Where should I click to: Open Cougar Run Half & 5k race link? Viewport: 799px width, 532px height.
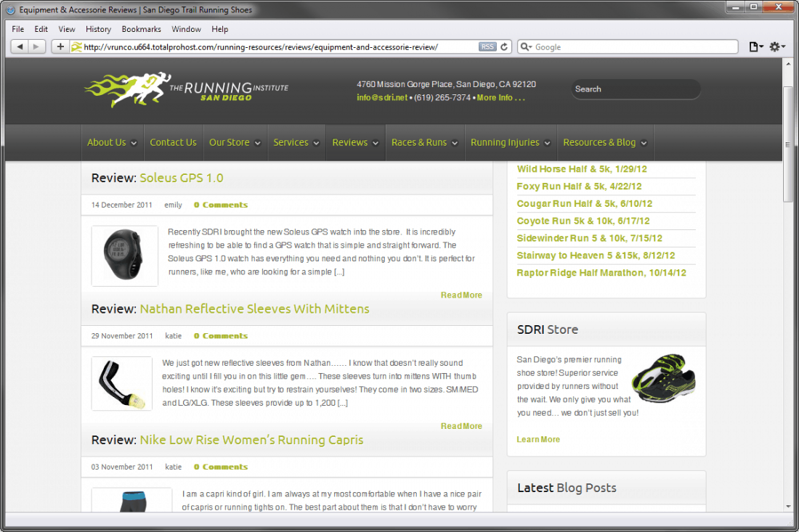coord(584,204)
